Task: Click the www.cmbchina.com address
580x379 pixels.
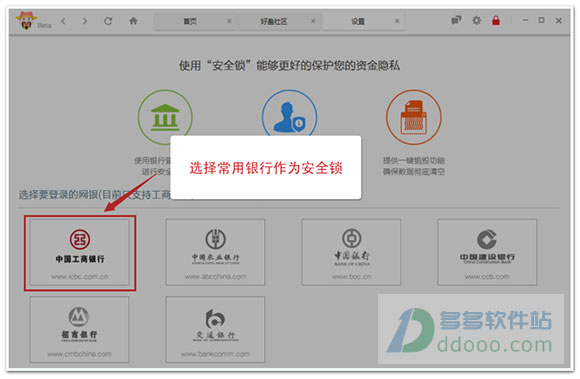Action: point(80,354)
